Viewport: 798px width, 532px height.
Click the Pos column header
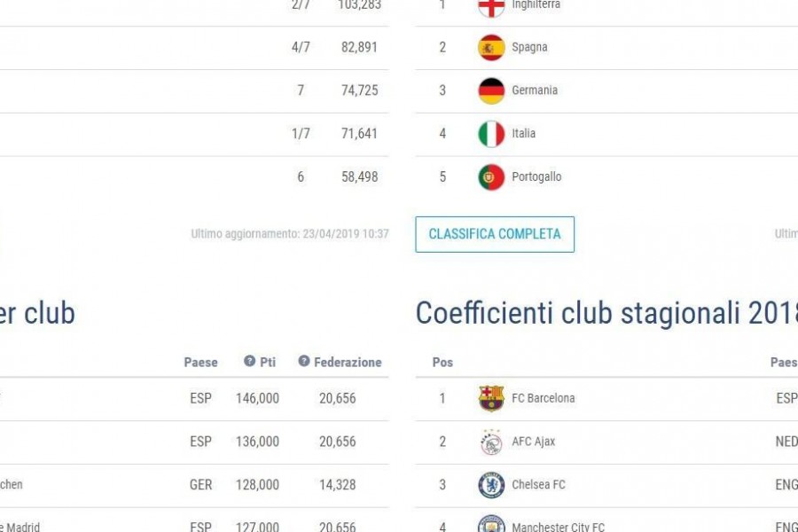[442, 362]
